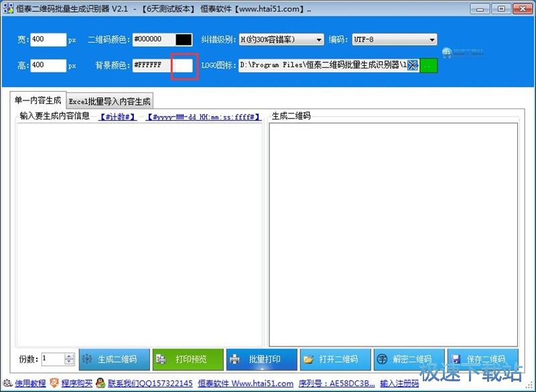Image resolution: width=536 pixels, height=392 pixels.
Task: Maximize the window
Action: pos(501,9)
